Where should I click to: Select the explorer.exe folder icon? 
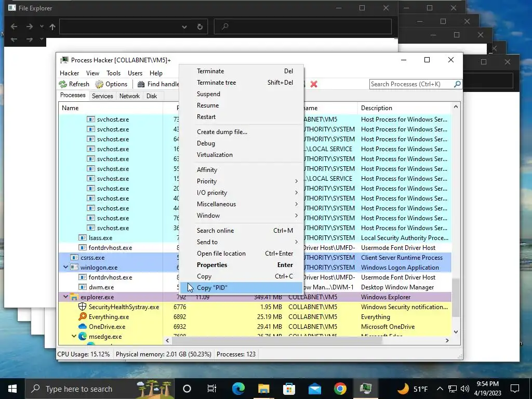(74, 297)
